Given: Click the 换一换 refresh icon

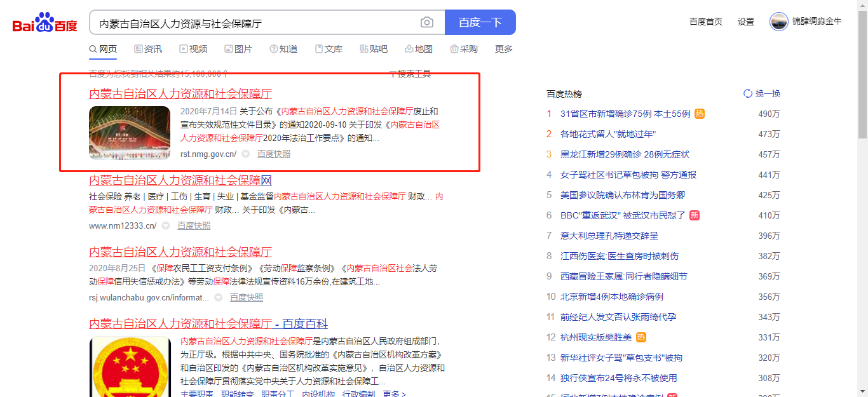Looking at the screenshot, I should [748, 93].
